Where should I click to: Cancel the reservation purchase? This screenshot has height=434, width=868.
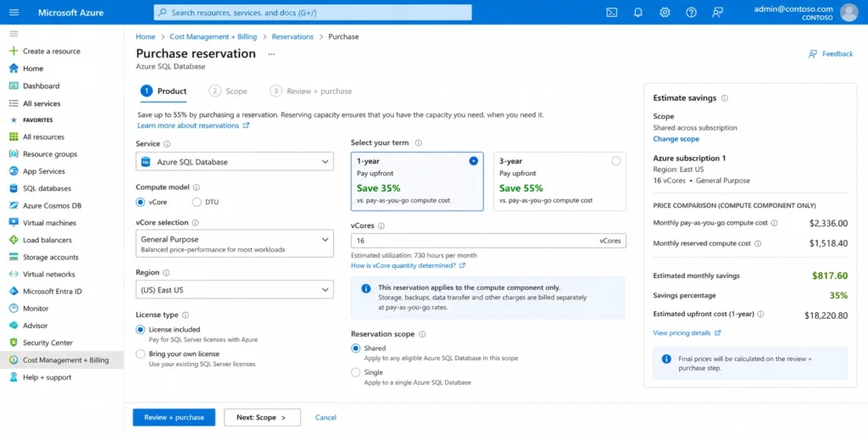(325, 417)
